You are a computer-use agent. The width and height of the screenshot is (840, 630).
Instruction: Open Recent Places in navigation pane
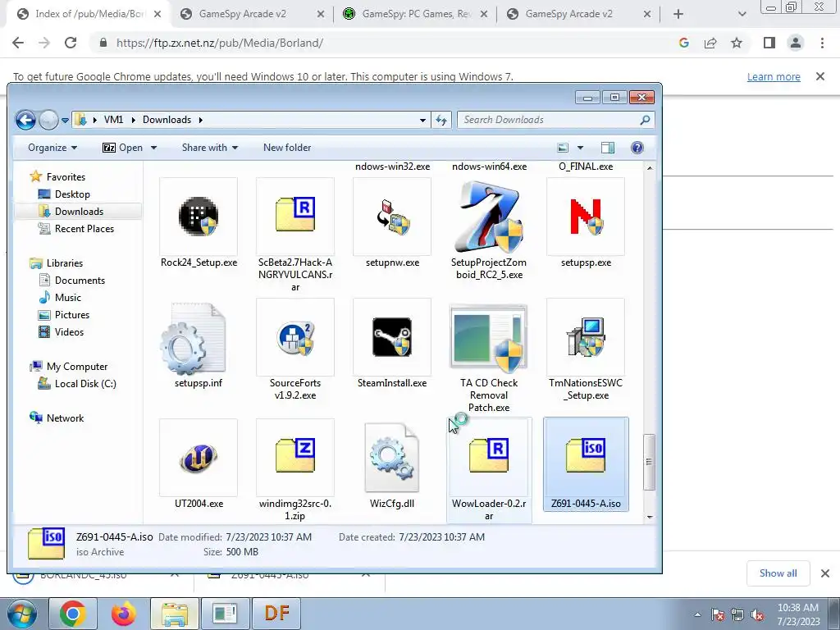pos(84,229)
